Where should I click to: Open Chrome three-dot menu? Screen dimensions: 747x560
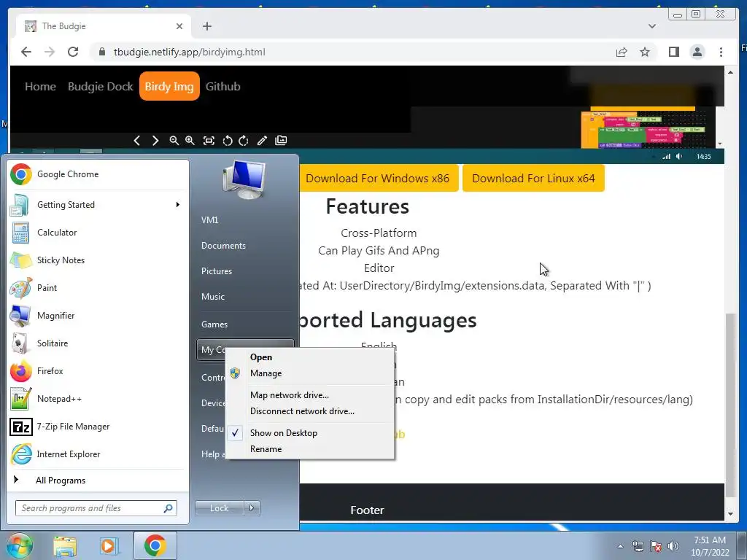click(x=721, y=52)
